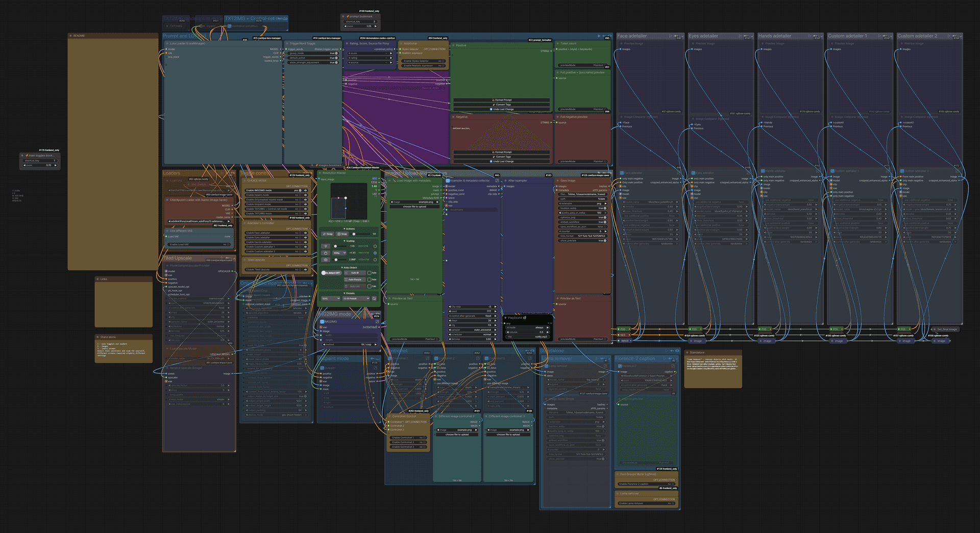Open the SDXL preset category dropdown
Viewport: 980px width, 533px height.
point(331,298)
